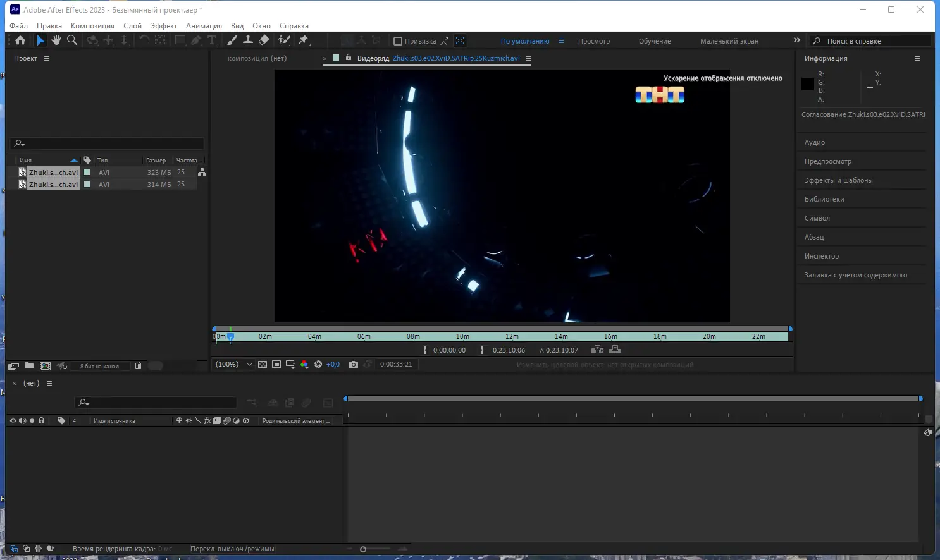
Task: Click the blue +0,0 exposure value
Action: tap(333, 365)
